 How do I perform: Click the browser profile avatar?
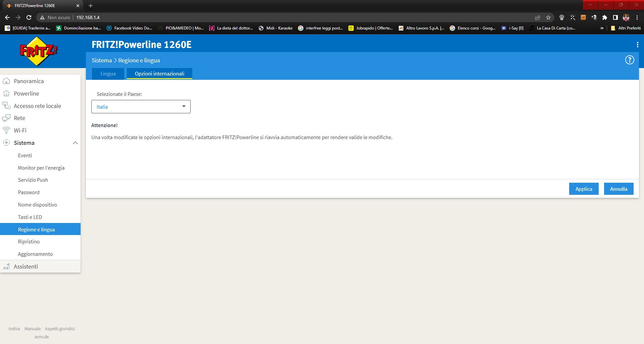pos(626,17)
